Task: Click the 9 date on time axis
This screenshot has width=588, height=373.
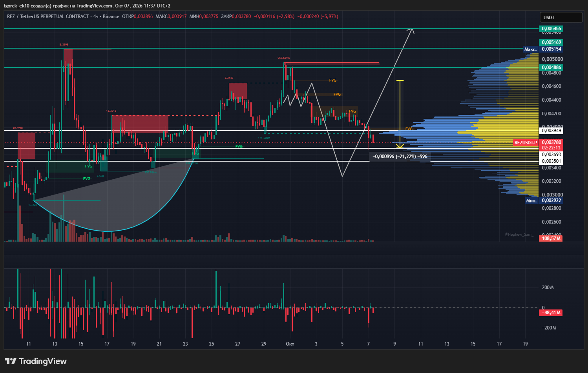Action: click(394, 344)
